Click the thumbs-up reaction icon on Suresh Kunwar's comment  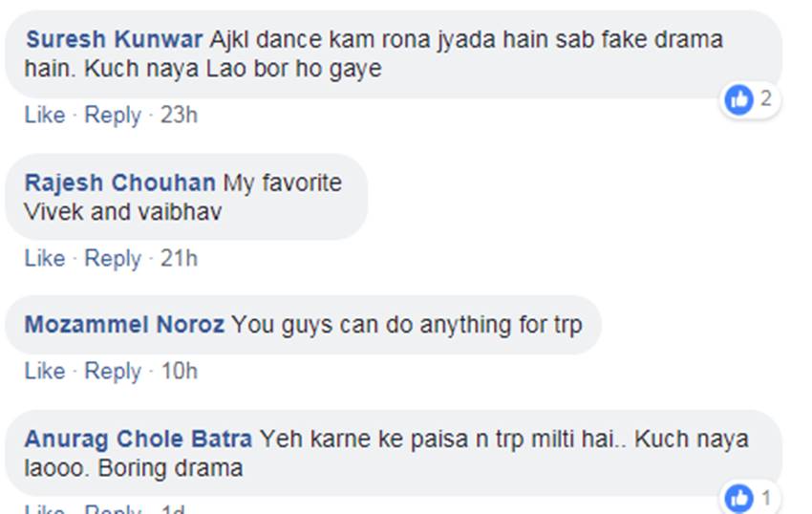738,98
